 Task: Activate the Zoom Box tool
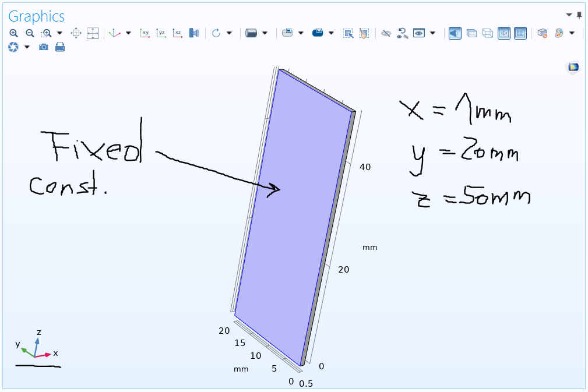pos(46,33)
